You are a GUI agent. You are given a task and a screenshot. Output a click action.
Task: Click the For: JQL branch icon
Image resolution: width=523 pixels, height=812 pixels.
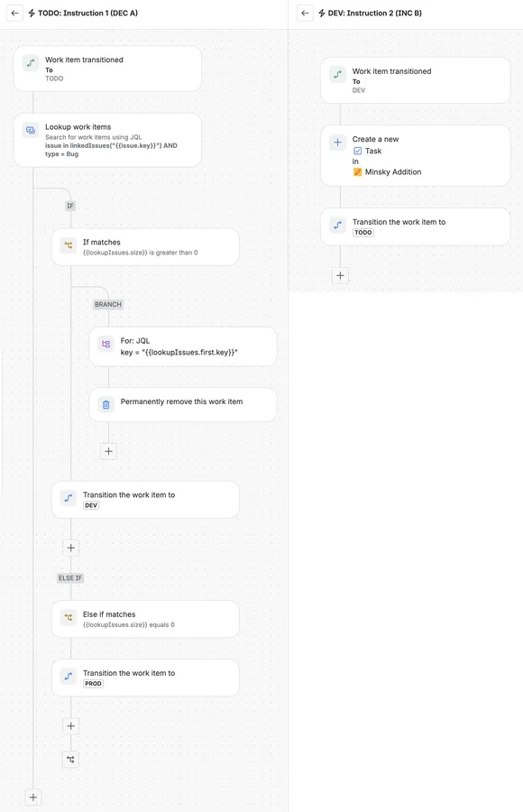click(x=106, y=344)
